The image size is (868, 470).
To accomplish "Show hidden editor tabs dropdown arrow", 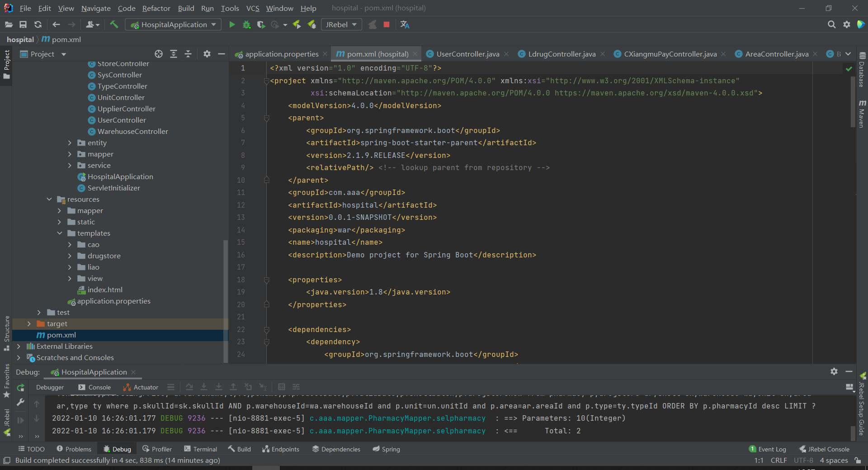I will coord(848,54).
